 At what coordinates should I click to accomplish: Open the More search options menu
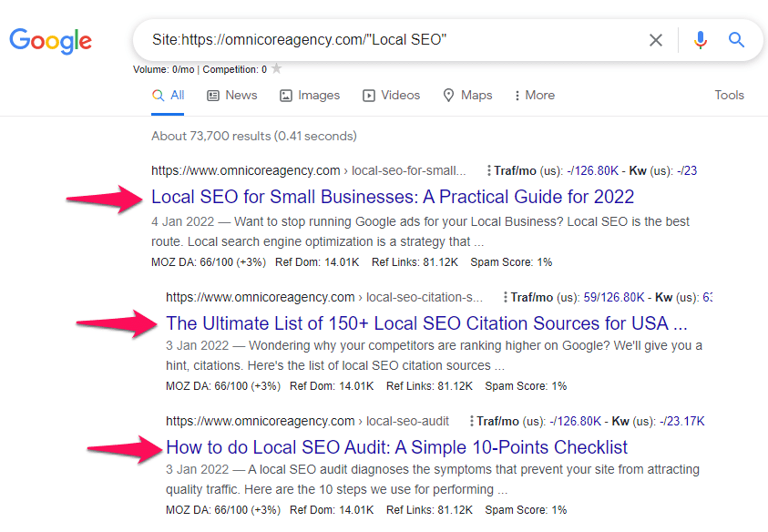[x=535, y=96]
